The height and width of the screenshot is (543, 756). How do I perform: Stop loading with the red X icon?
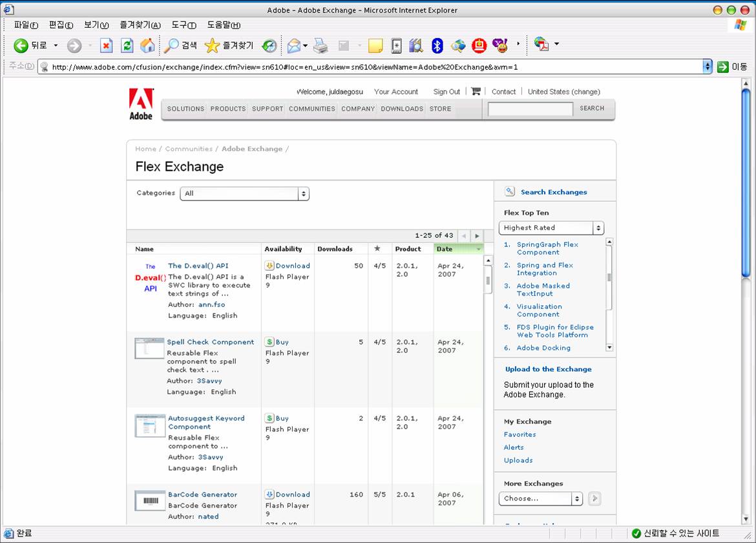106,45
